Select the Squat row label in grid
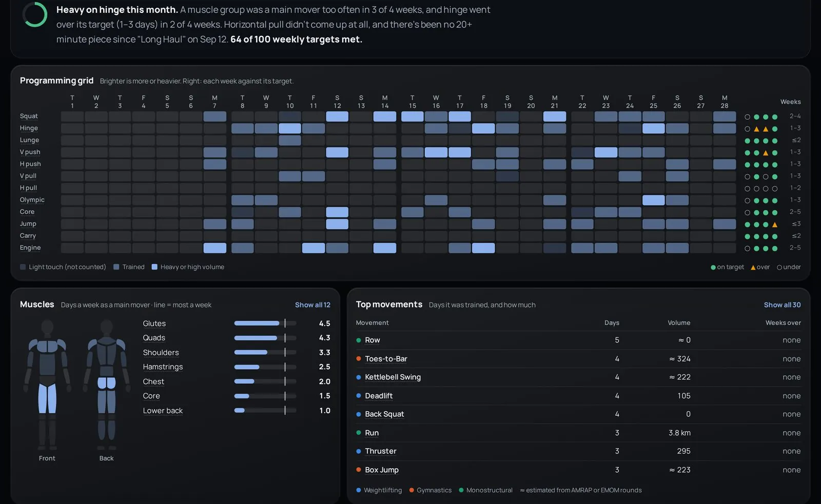The image size is (821, 504). (x=29, y=116)
